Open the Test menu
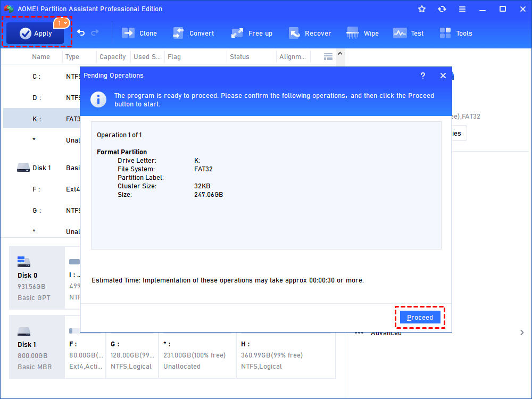 pos(408,33)
